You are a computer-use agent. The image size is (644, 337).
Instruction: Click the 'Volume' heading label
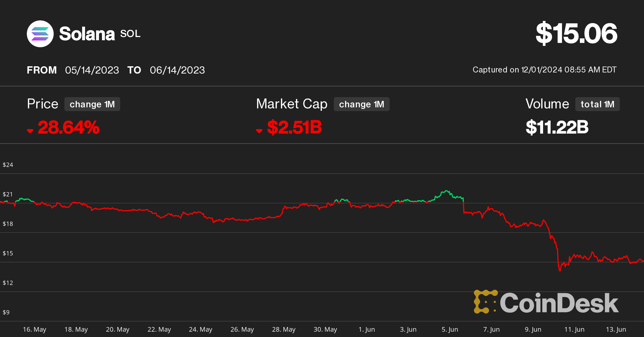coord(547,104)
